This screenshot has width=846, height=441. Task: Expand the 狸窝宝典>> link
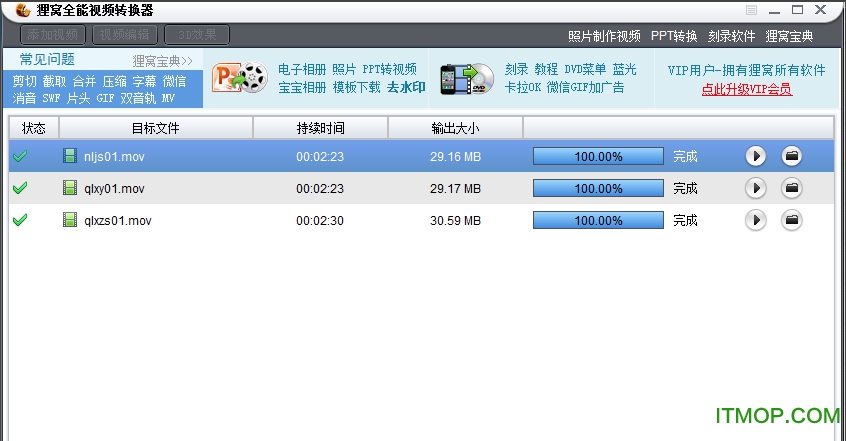pyautogui.click(x=162, y=60)
